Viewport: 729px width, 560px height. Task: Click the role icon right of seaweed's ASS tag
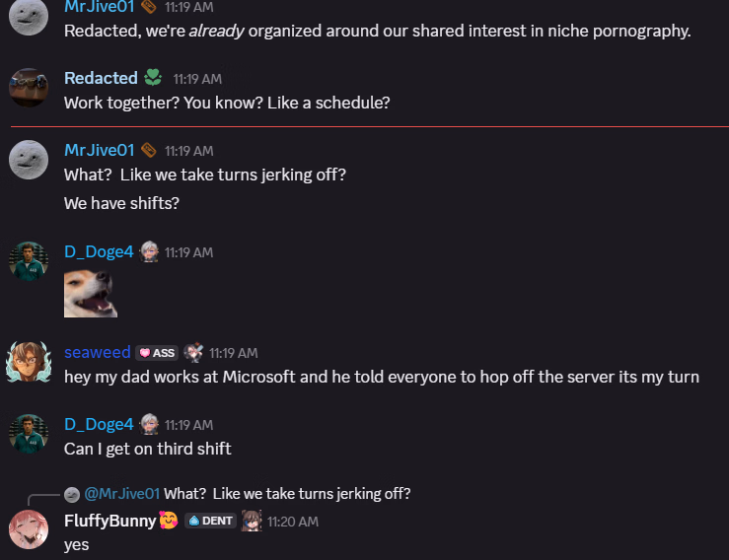pyautogui.click(x=193, y=352)
